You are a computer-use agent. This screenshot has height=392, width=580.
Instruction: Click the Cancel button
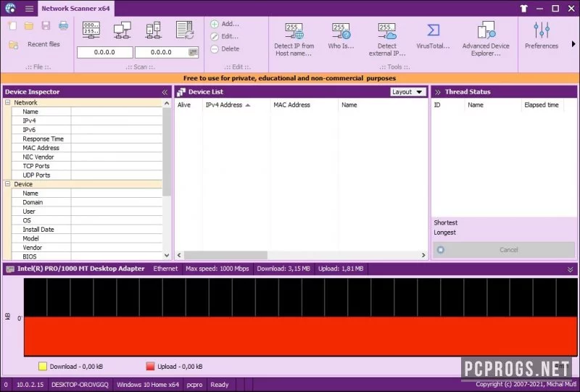pyautogui.click(x=504, y=250)
